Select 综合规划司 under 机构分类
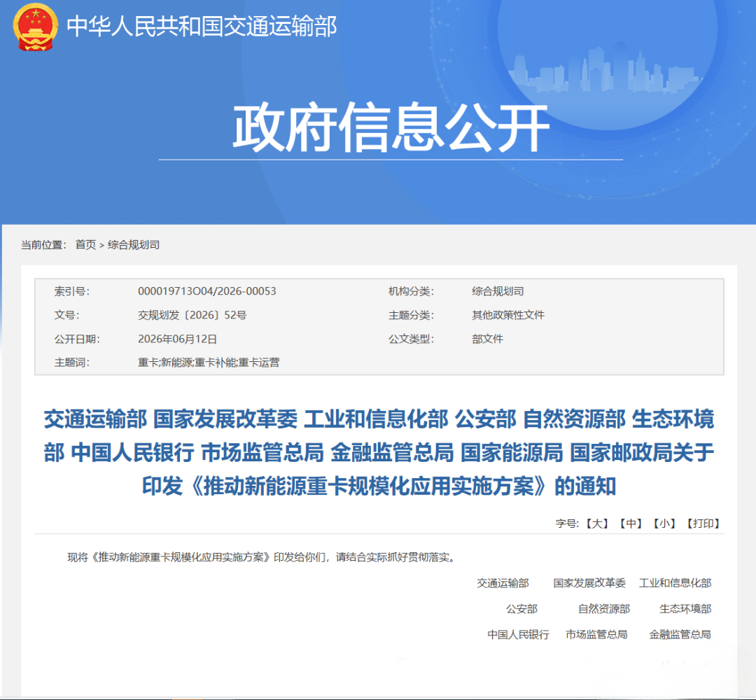This screenshot has width=756, height=700. coord(498,291)
